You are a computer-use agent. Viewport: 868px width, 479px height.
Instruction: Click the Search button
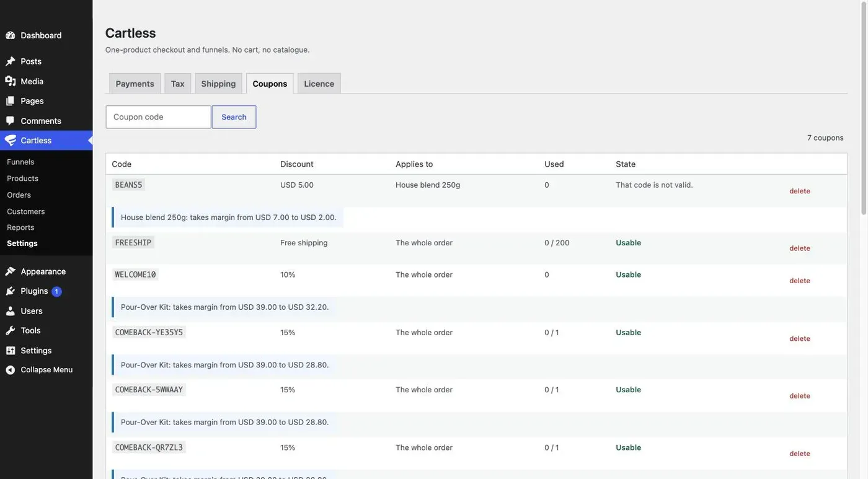point(234,117)
